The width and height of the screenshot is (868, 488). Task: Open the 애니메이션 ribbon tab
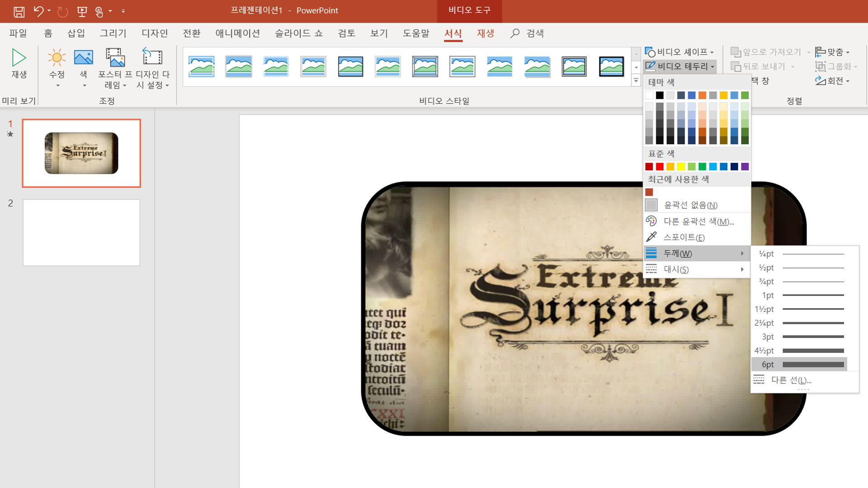pos(237,33)
